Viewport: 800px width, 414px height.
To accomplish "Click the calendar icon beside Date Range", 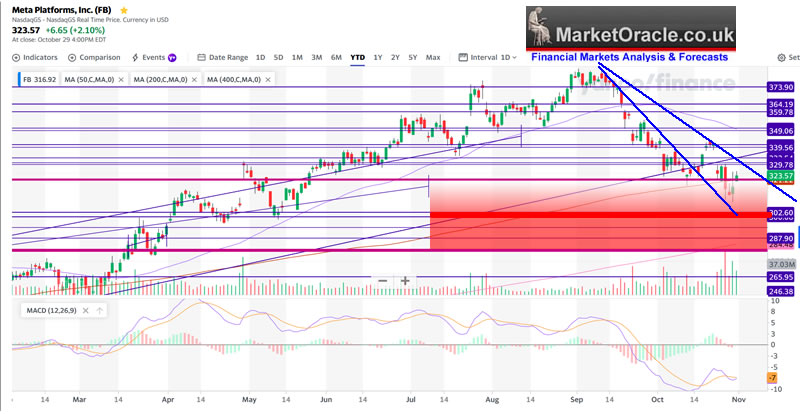I will coord(202,58).
